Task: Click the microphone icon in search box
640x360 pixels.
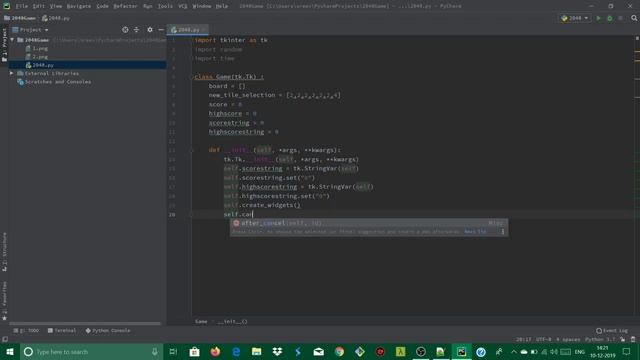Action: (x=155, y=351)
